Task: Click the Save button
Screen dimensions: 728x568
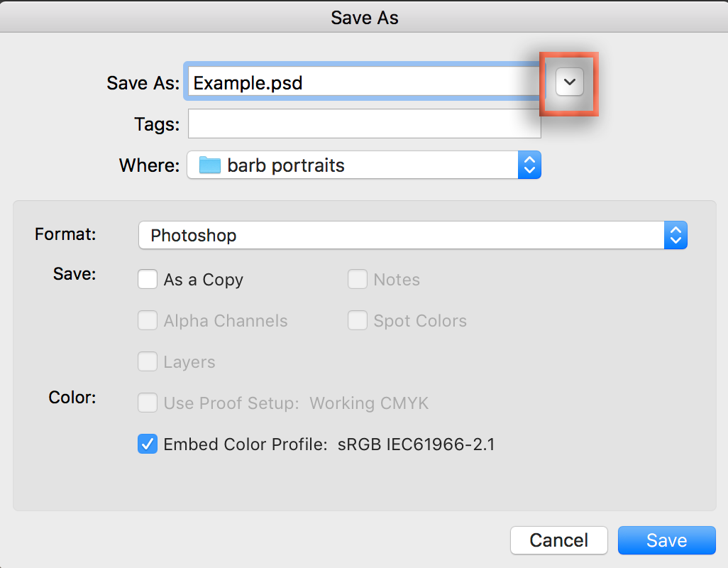Action: [x=666, y=540]
